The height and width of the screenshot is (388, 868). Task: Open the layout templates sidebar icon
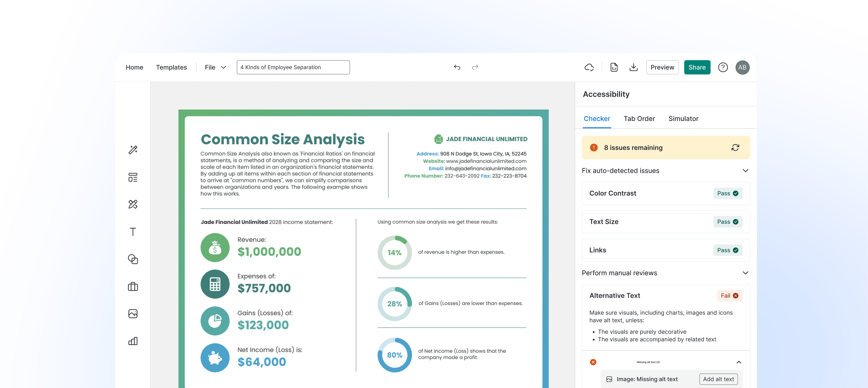point(133,177)
